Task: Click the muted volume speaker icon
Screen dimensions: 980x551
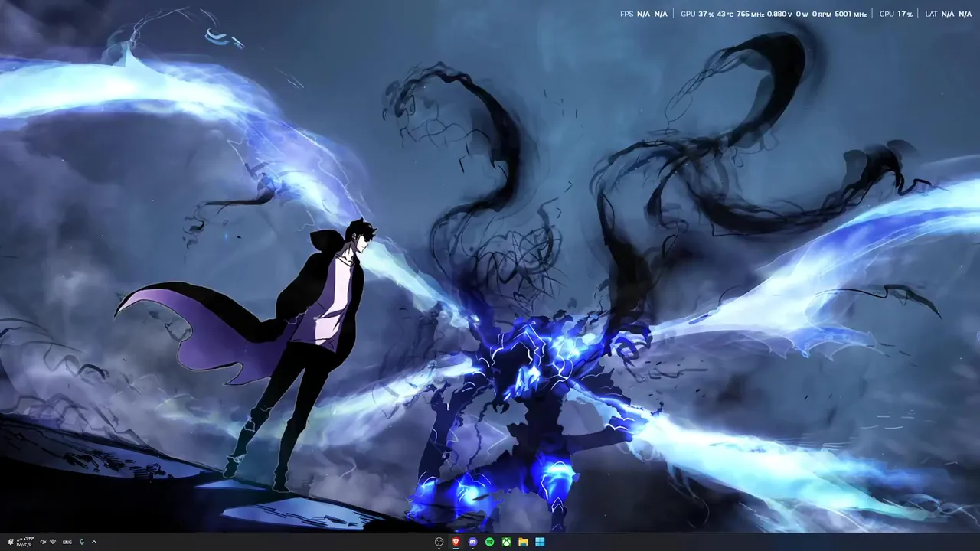Action: point(43,542)
